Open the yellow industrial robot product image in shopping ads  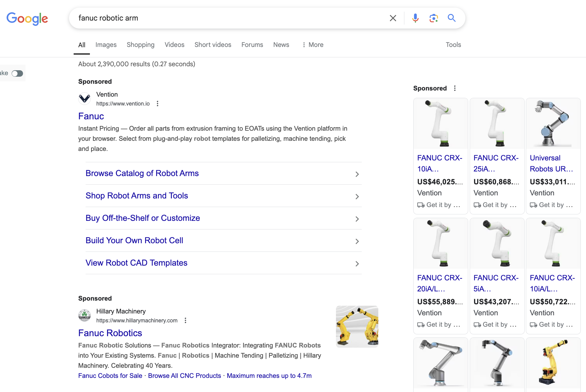(553, 363)
